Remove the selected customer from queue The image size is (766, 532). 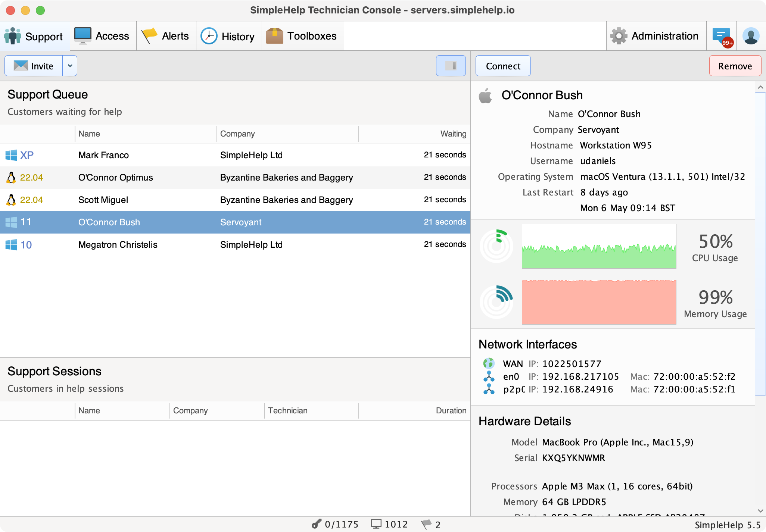click(735, 66)
